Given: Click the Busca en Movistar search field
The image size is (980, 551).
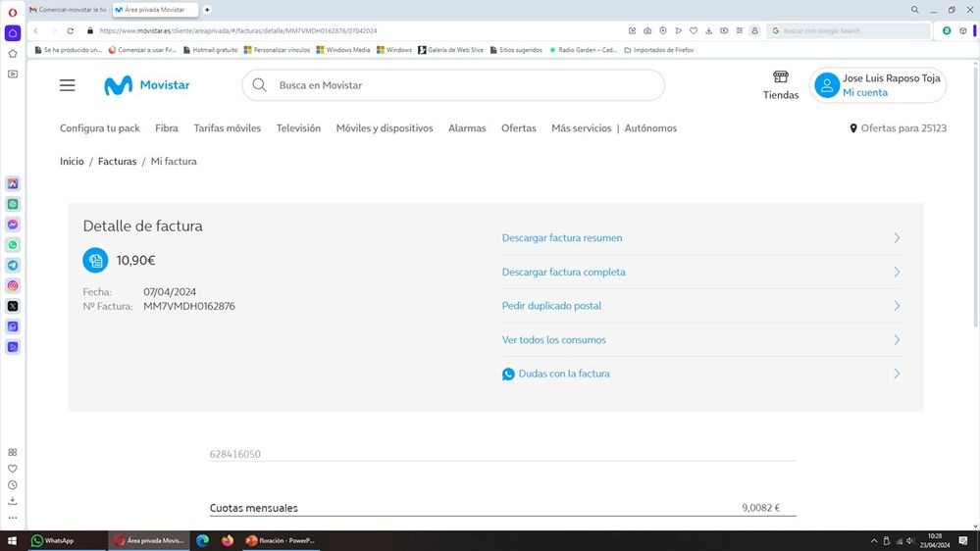Looking at the screenshot, I should (461, 85).
